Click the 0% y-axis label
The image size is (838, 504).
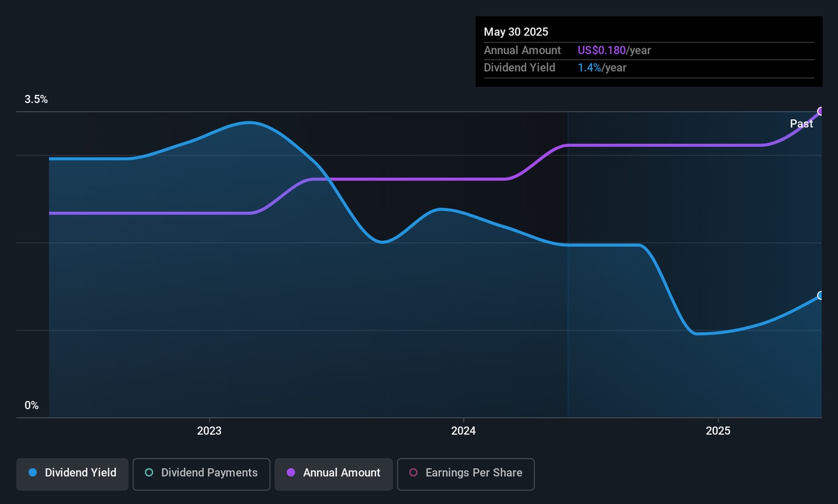click(31, 406)
